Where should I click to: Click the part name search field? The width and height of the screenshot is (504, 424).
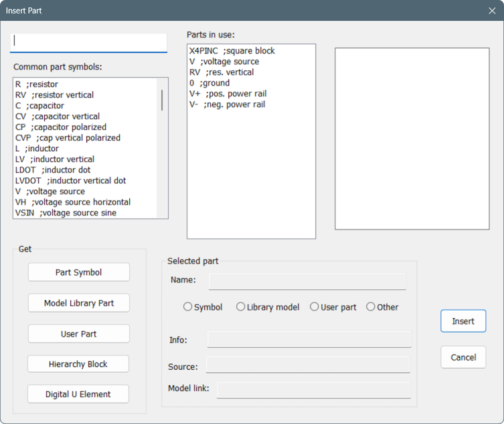89,42
